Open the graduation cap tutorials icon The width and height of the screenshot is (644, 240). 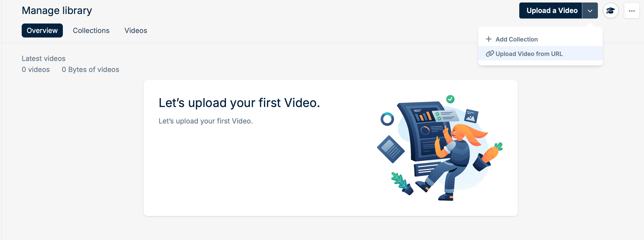611,11
